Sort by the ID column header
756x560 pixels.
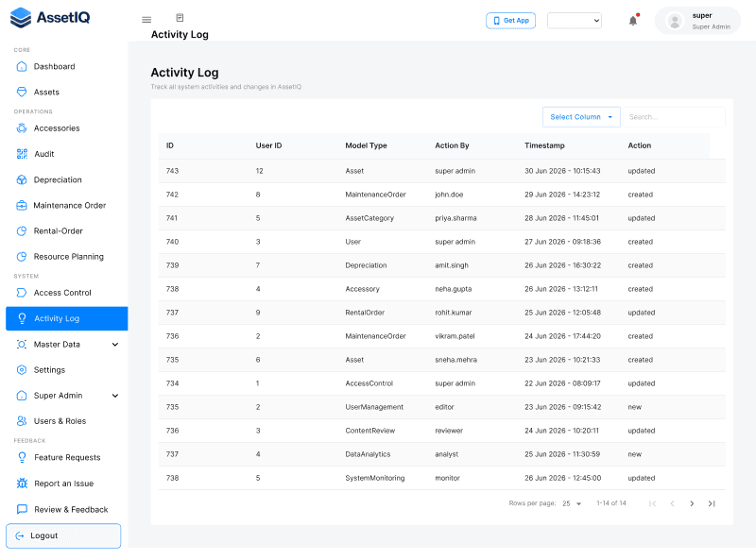[x=170, y=145]
